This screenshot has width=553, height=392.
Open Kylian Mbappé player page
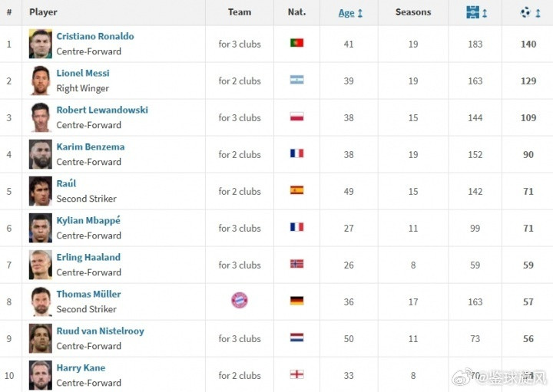click(88, 220)
